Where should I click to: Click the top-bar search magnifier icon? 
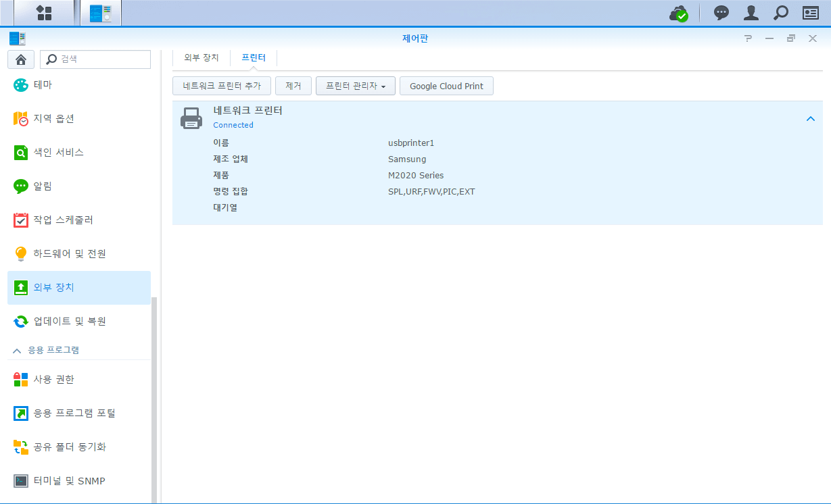(780, 13)
